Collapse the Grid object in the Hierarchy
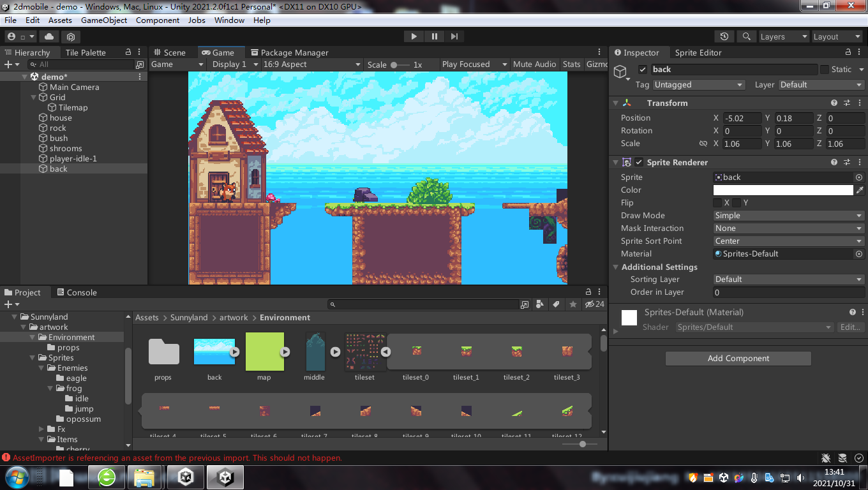The image size is (868, 490). [34, 97]
